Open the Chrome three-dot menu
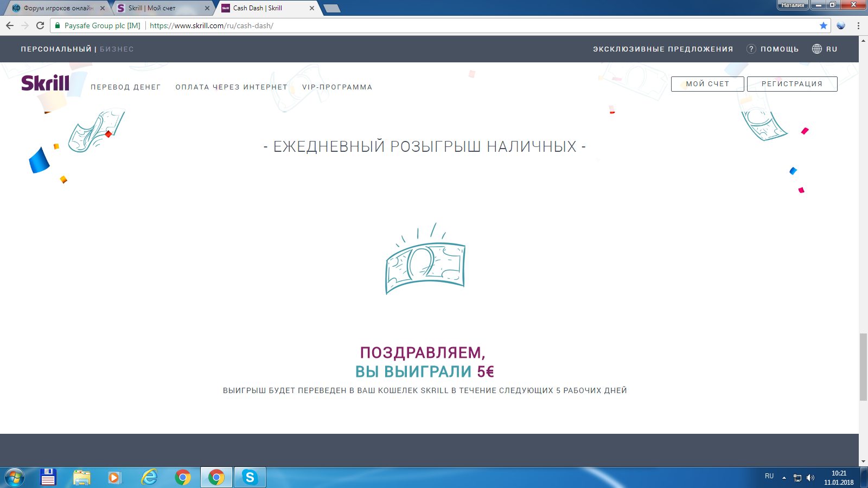 pos(858,25)
